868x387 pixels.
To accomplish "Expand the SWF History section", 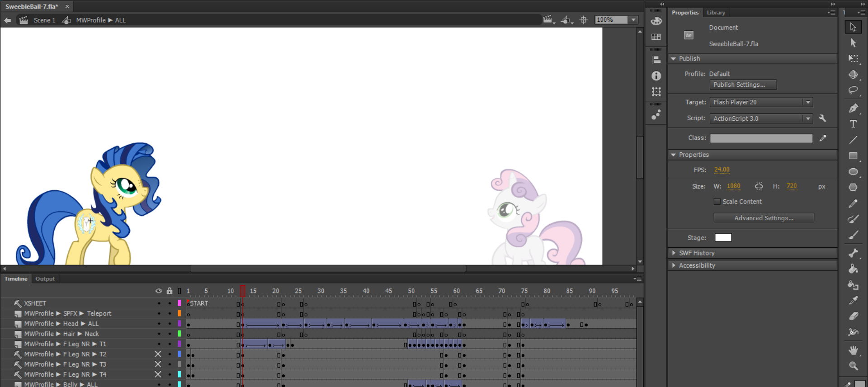I will [674, 253].
